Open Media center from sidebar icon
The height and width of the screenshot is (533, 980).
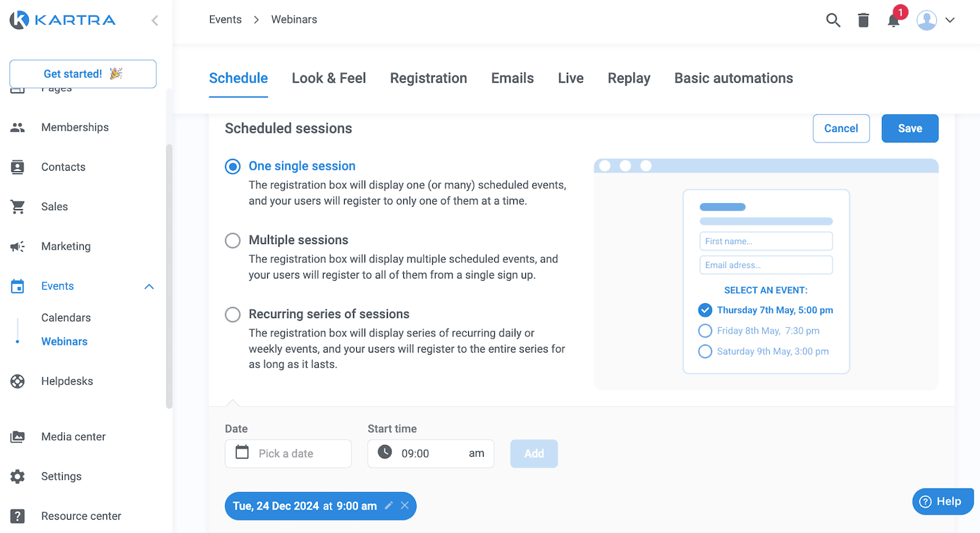click(18, 436)
